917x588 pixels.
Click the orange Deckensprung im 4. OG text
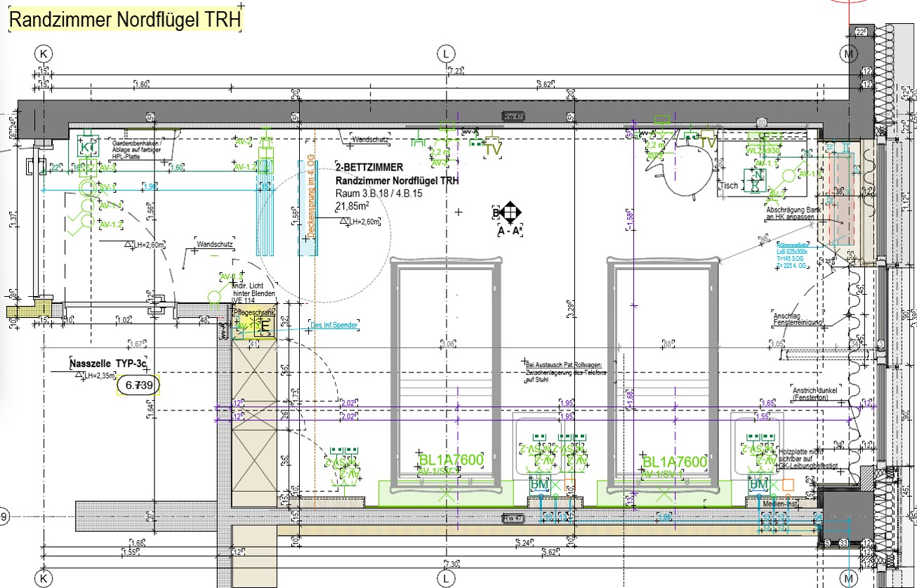310,203
